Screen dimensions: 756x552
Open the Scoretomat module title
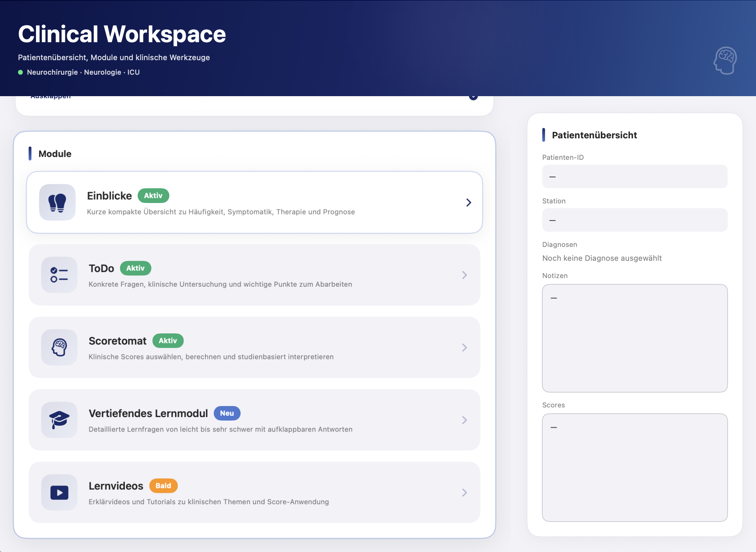118,341
